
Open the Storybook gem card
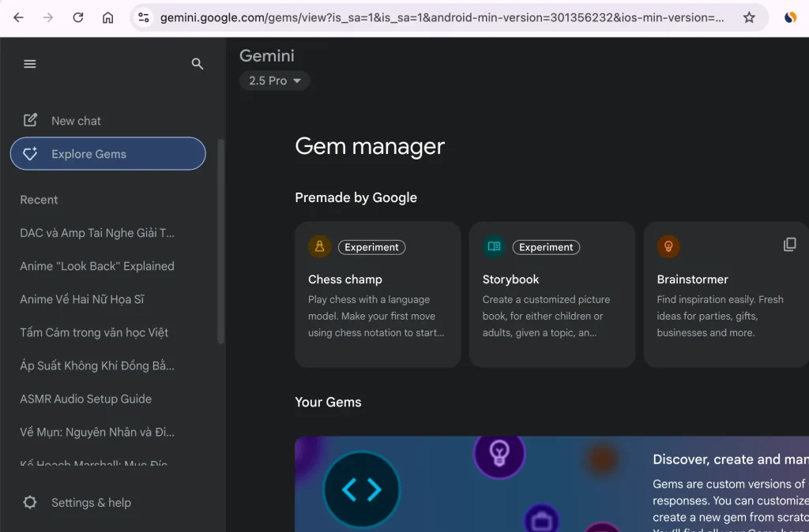pos(552,294)
